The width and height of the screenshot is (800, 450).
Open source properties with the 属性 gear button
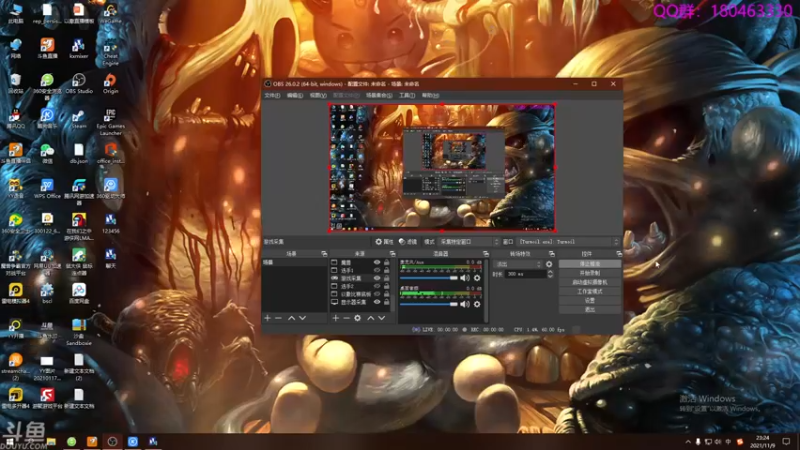pyautogui.click(x=384, y=242)
